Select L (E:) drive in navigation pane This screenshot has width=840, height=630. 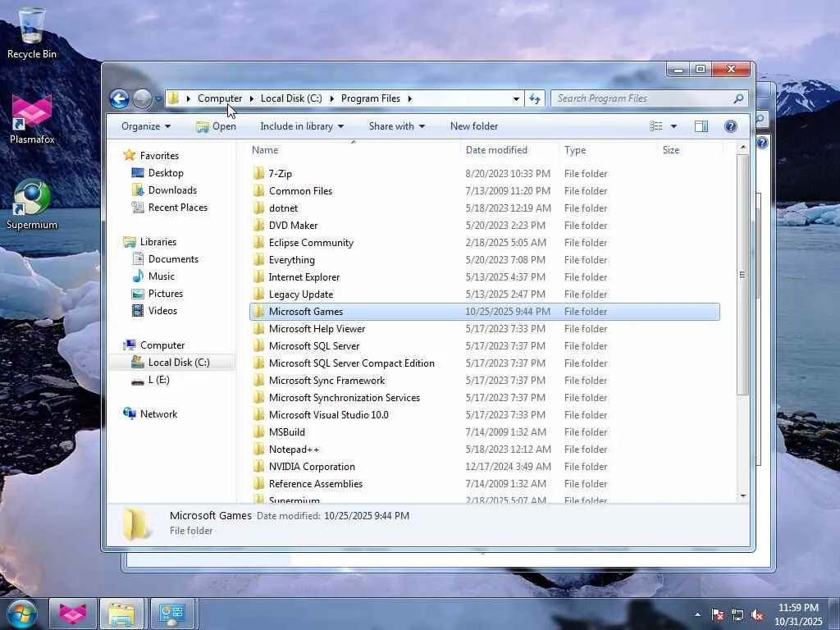tap(158, 380)
